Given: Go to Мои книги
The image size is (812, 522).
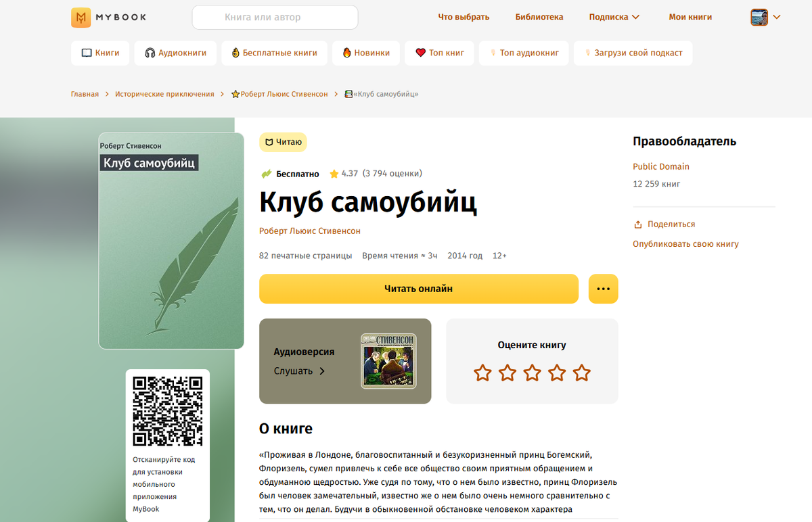Looking at the screenshot, I should [x=690, y=17].
